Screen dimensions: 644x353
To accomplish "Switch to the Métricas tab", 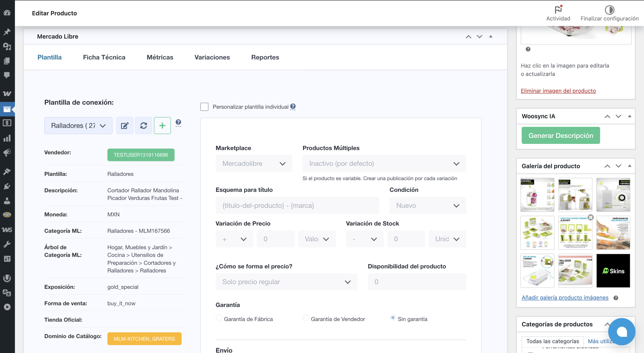I will 160,57.
